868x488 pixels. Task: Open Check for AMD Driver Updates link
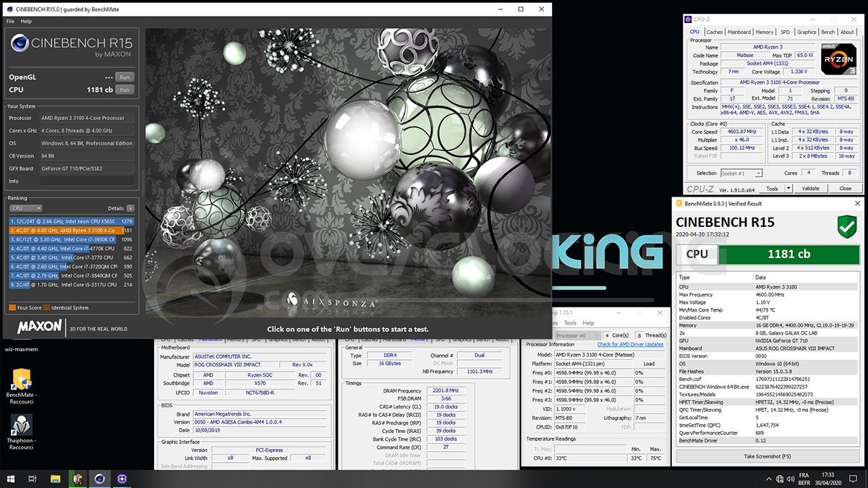(630, 344)
